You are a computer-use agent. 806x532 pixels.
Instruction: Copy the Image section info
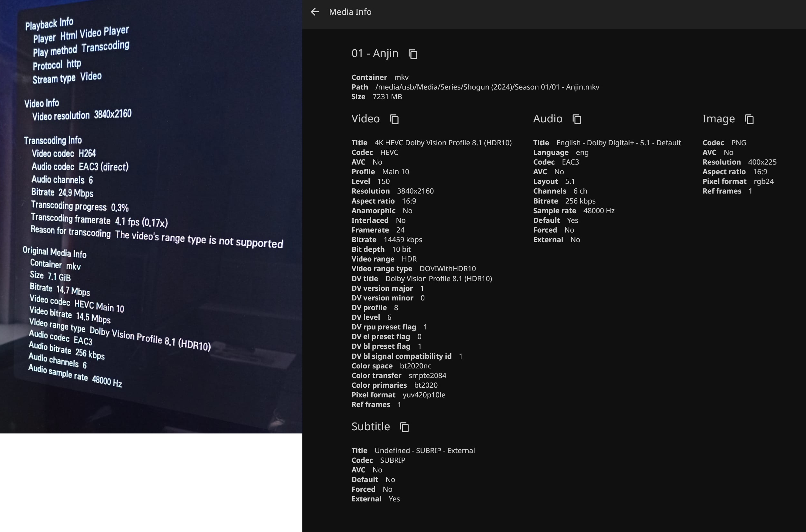tap(749, 119)
